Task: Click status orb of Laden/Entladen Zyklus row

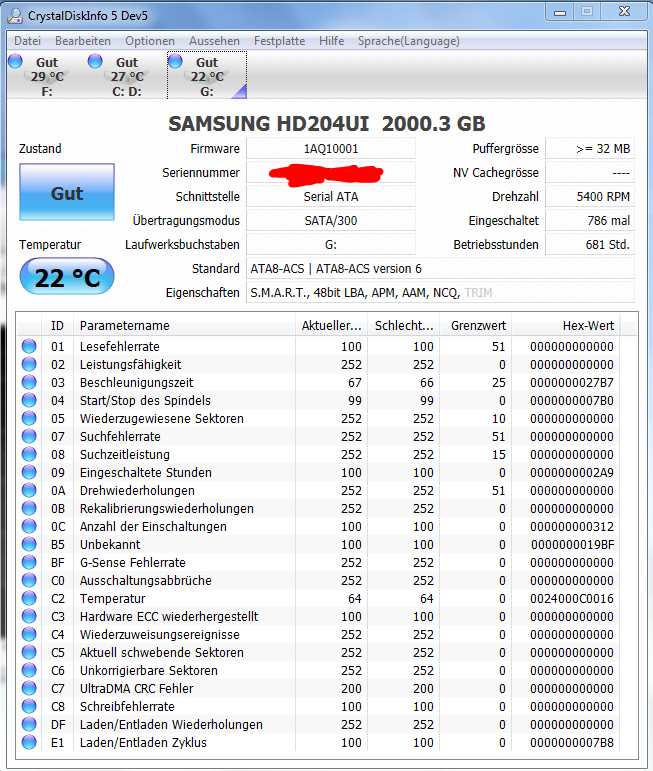Action: (x=29, y=742)
